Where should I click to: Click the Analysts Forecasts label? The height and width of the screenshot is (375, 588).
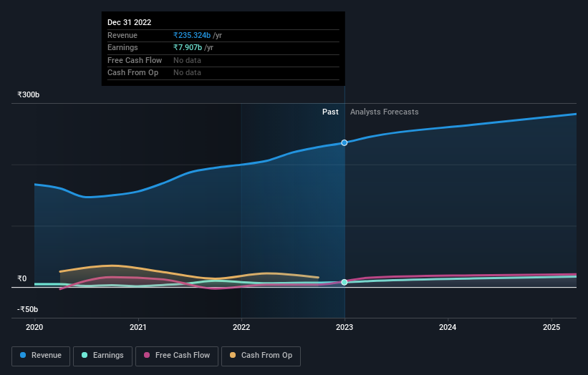[385, 112]
